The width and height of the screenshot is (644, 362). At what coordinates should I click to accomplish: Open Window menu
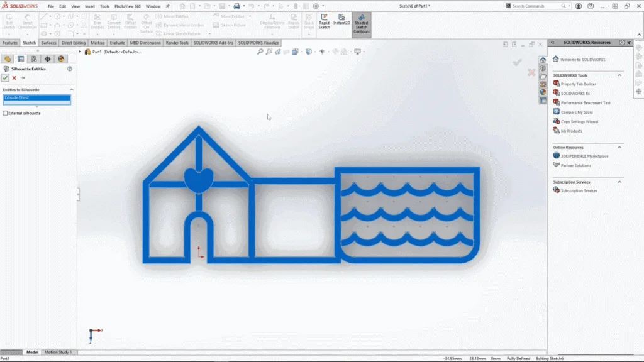(153, 6)
